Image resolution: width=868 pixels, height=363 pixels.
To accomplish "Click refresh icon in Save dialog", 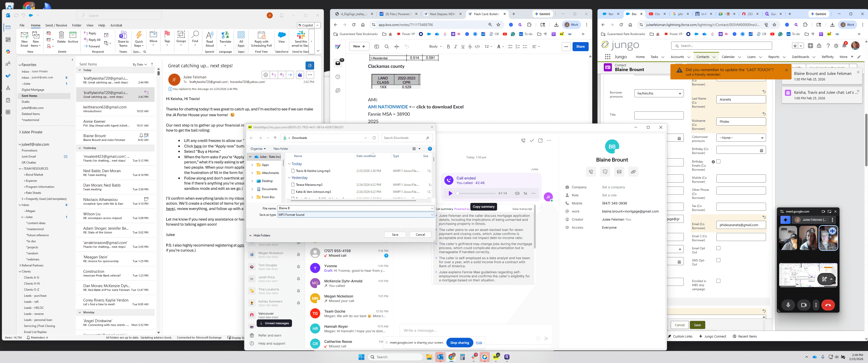I will 374,138.
